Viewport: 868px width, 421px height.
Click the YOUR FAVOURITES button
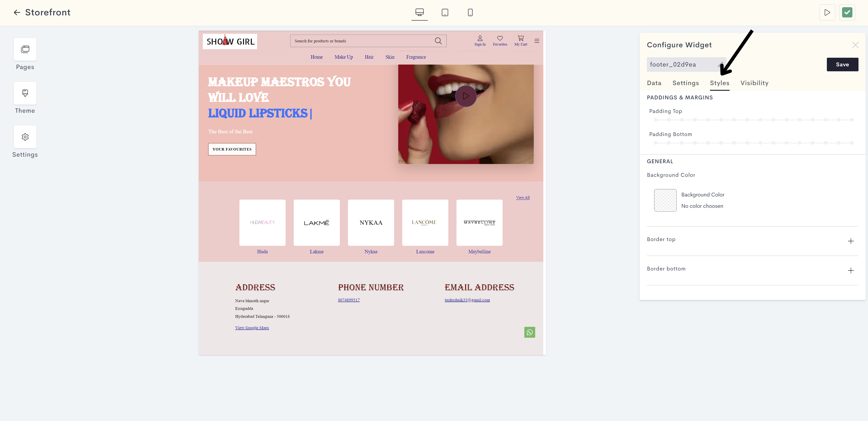coord(232,149)
